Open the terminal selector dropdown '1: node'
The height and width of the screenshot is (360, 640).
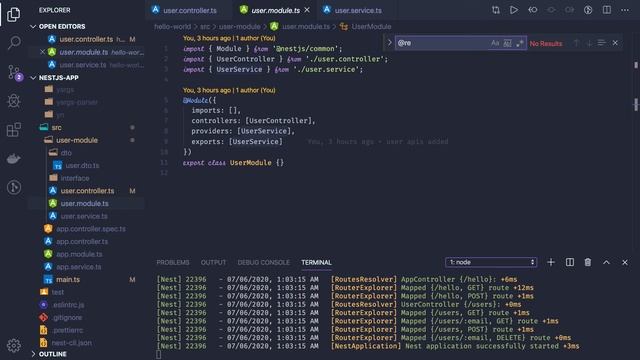click(x=491, y=262)
